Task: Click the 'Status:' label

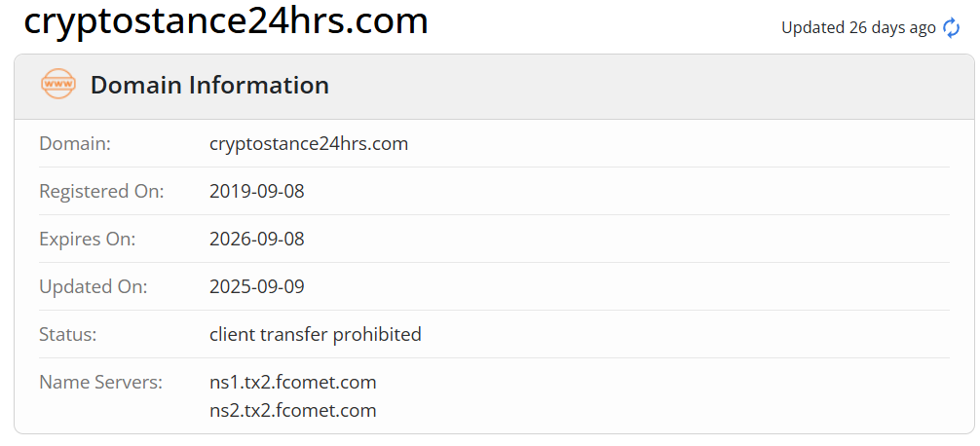Action: tap(67, 334)
